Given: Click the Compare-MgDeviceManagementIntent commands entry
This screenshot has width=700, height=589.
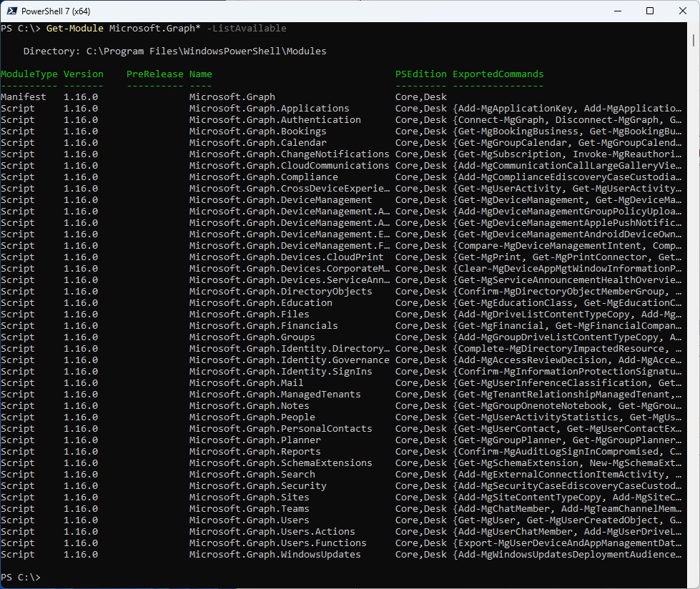Looking at the screenshot, I should point(568,246).
